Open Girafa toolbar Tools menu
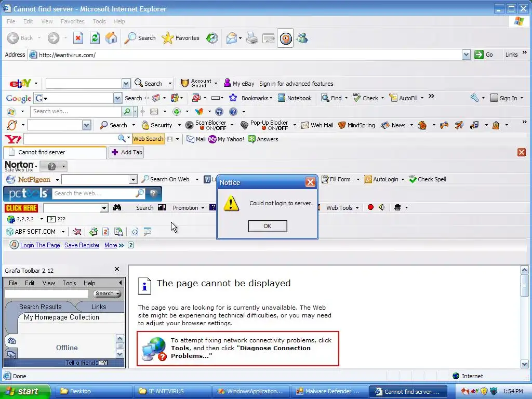Image resolution: width=532 pixels, height=399 pixels. pos(69,283)
